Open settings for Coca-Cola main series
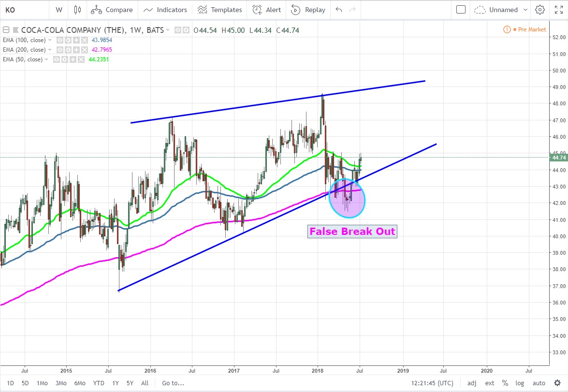 186,30
